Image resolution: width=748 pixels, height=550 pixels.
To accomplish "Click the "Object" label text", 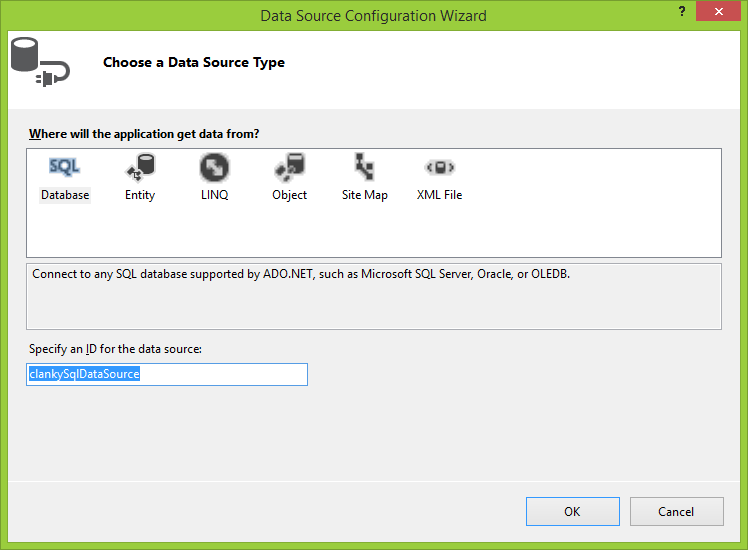I will [x=289, y=195].
